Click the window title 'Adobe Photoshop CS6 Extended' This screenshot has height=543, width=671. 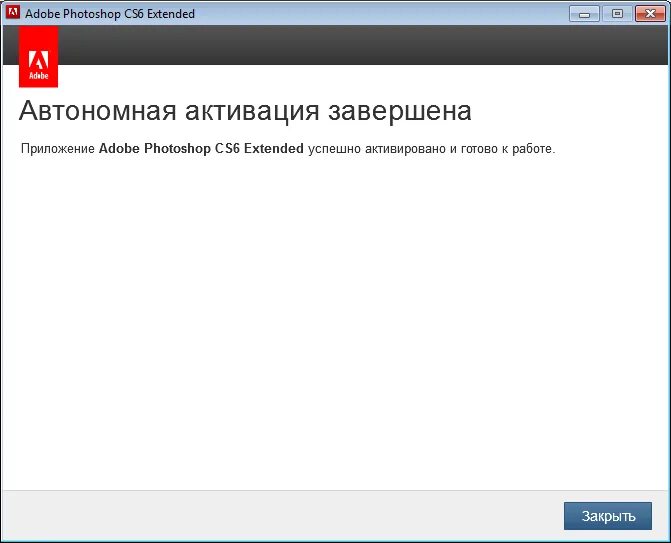[x=110, y=14]
